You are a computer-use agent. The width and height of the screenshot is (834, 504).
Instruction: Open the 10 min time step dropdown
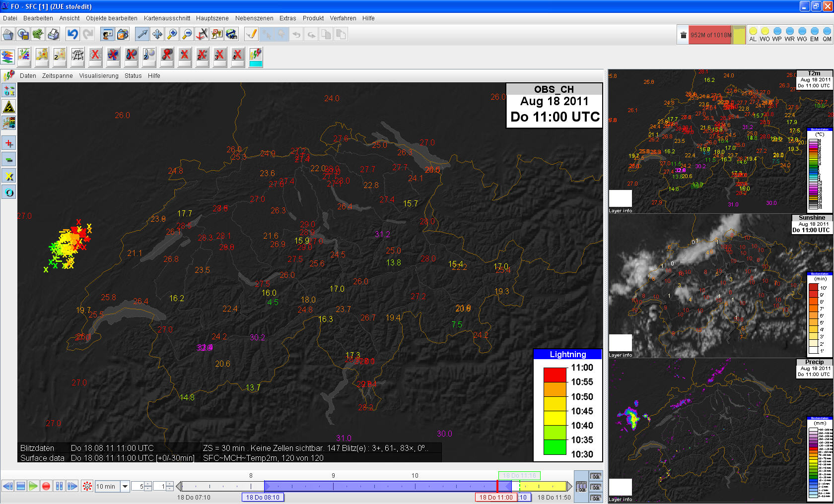(125, 486)
